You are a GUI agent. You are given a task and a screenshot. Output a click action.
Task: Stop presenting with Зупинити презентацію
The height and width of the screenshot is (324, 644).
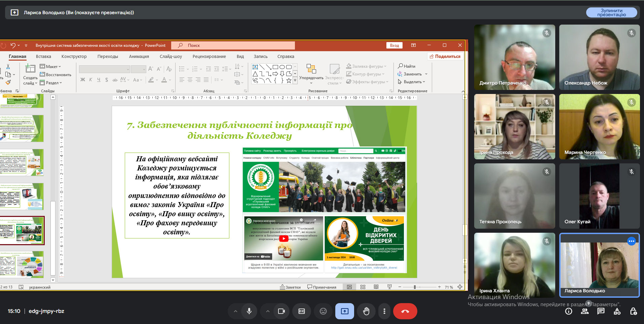611,12
